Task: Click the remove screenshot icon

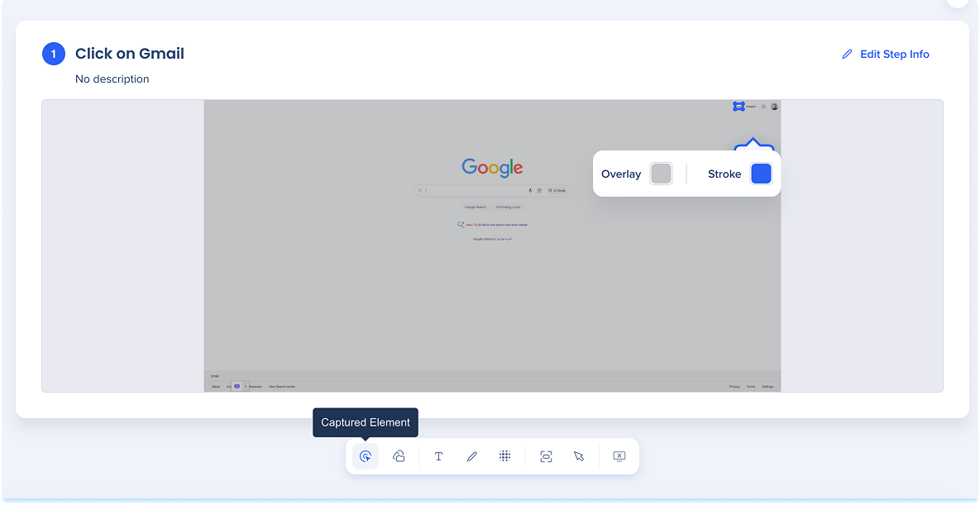Action: 619,456
